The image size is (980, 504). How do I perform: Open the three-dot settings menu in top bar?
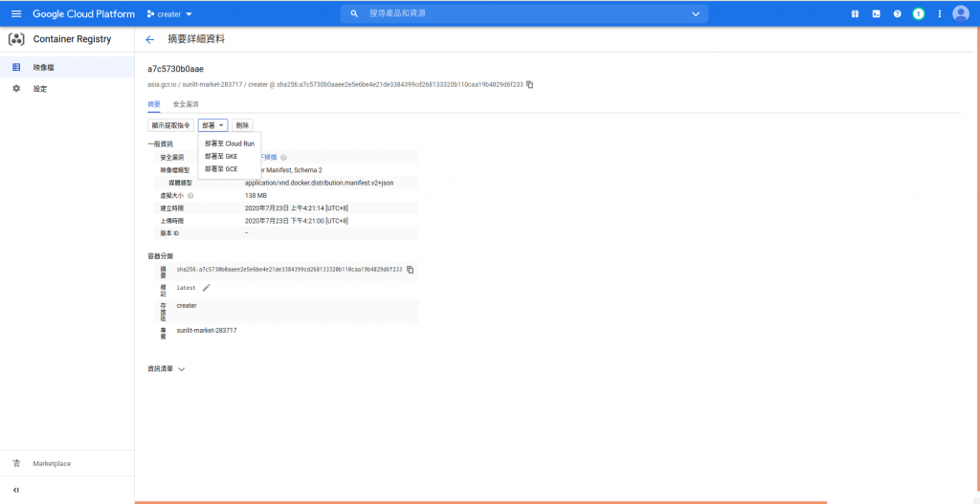940,13
